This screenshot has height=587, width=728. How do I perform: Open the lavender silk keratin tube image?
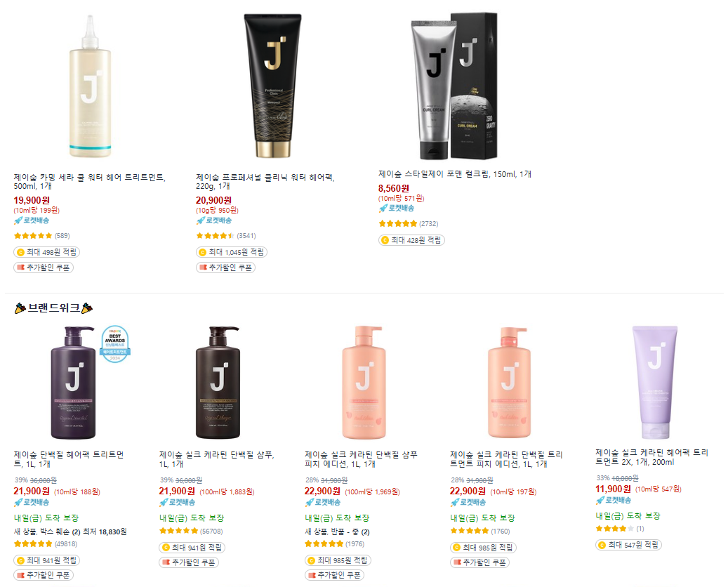655,382
